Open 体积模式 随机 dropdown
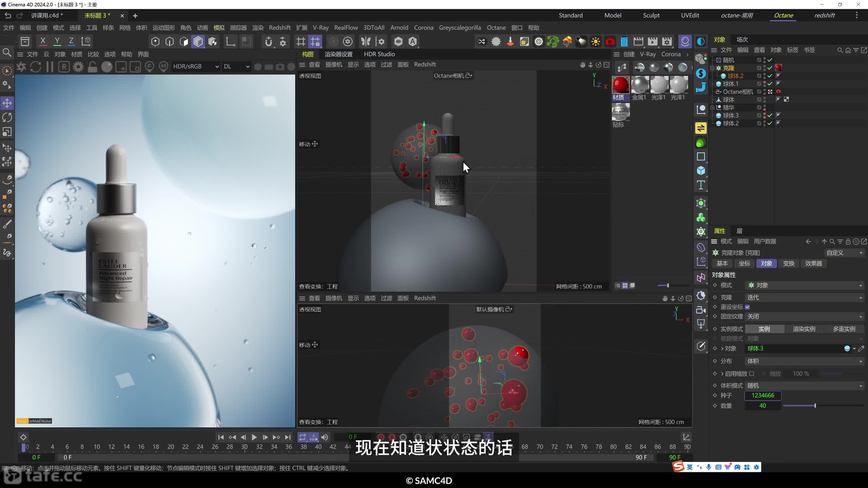Image resolution: width=868 pixels, height=488 pixels. click(x=804, y=386)
